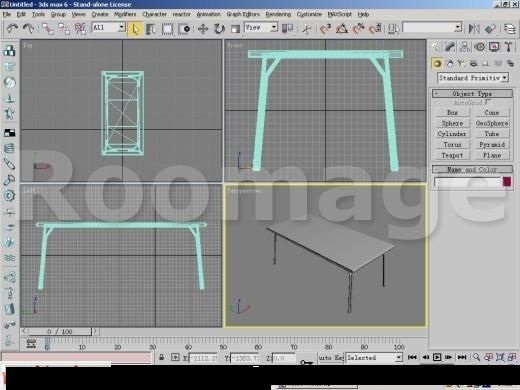Screen dimensions: 520x390
Task: Activate Select and Move tool
Action: (203, 29)
